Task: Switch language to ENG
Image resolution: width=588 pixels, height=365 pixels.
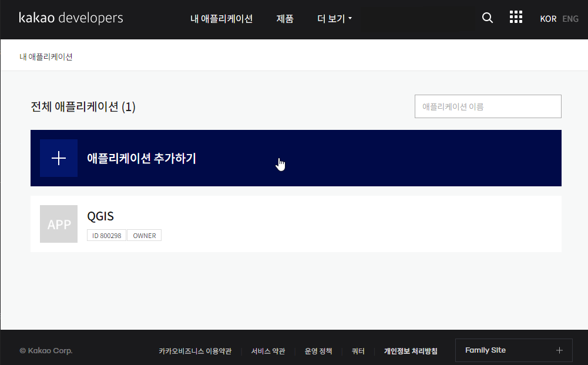Action: [x=570, y=19]
